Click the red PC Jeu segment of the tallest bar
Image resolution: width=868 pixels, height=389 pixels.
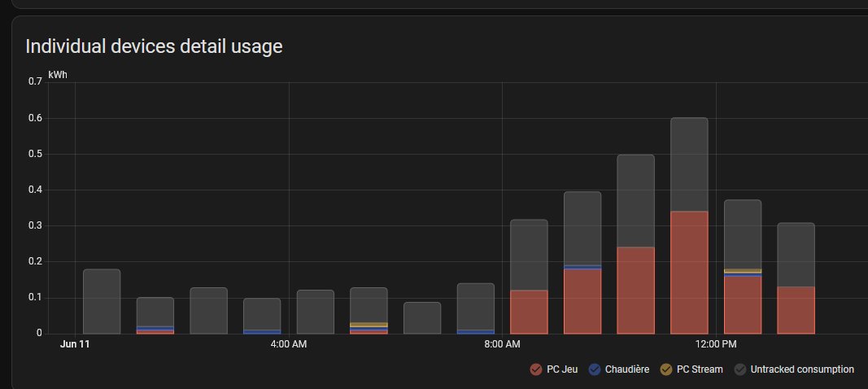point(689,272)
